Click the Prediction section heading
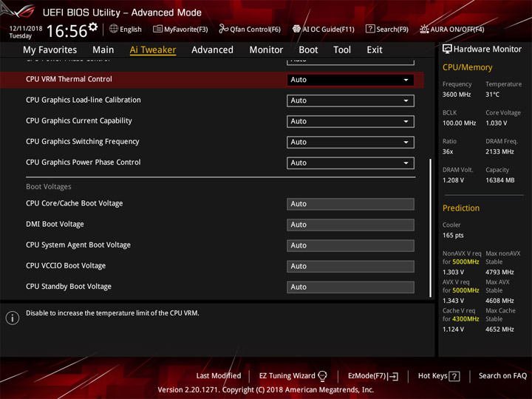The height and width of the screenshot is (399, 532). click(461, 208)
